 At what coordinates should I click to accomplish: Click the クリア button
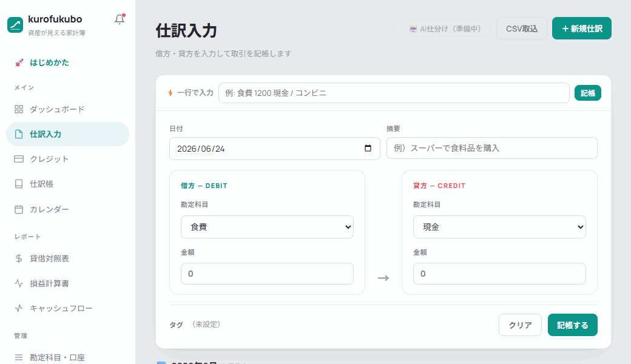[x=520, y=325]
